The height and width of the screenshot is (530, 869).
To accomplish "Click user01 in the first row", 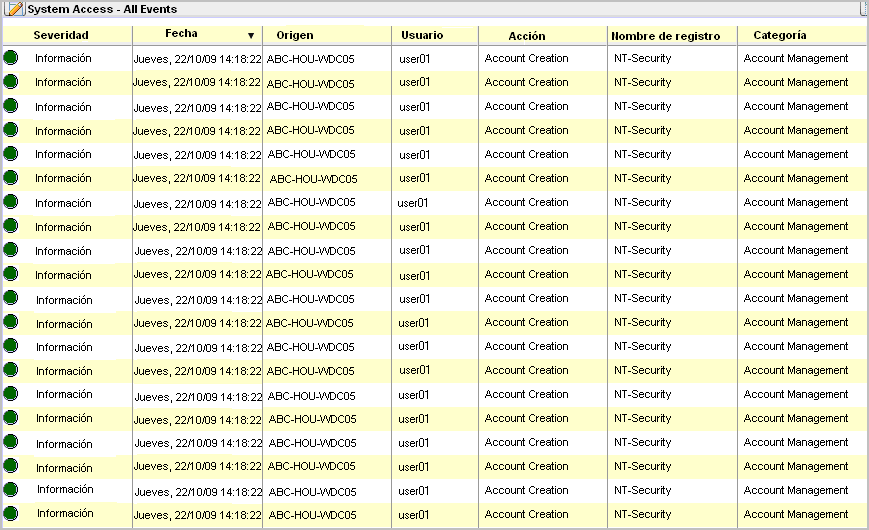I will [414, 59].
